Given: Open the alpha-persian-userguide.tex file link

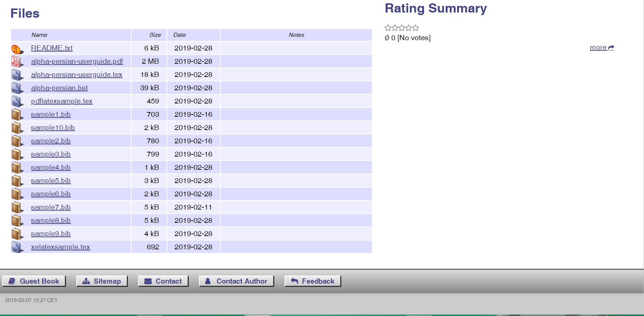Looking at the screenshot, I should coord(77,75).
